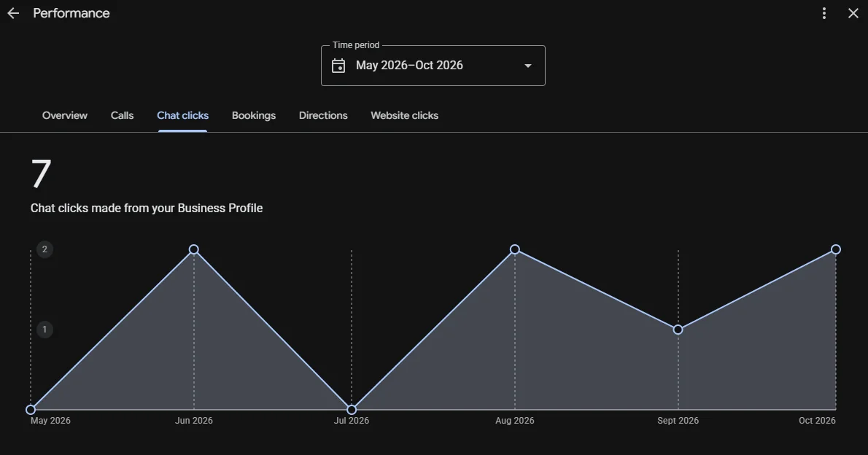Switch to the Website clicks tab

point(405,115)
